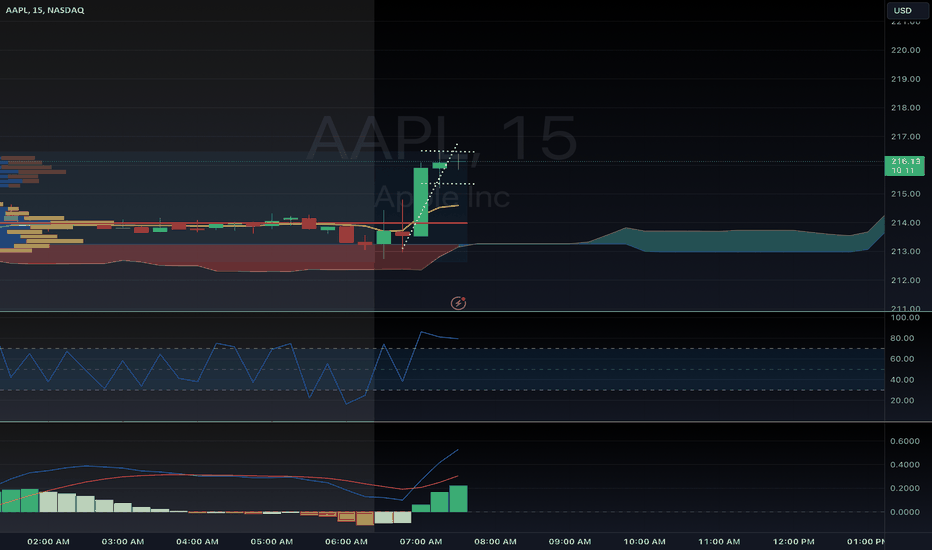Click the 06:00 AM time axis label
Viewport: 932px width, 550px height.
[x=346, y=542]
